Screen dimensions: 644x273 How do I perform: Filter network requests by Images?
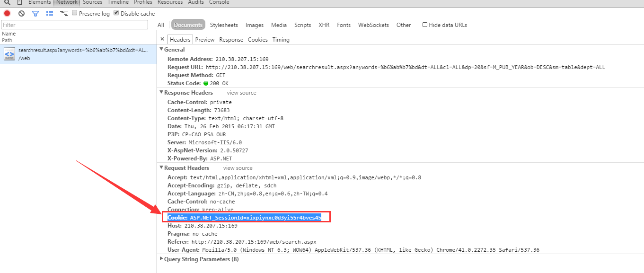click(255, 25)
